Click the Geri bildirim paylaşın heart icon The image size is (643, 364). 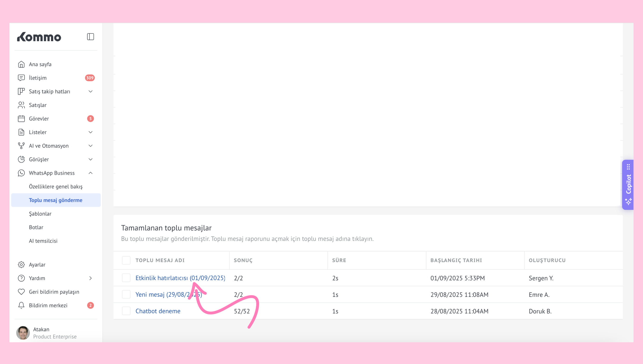coord(21,292)
